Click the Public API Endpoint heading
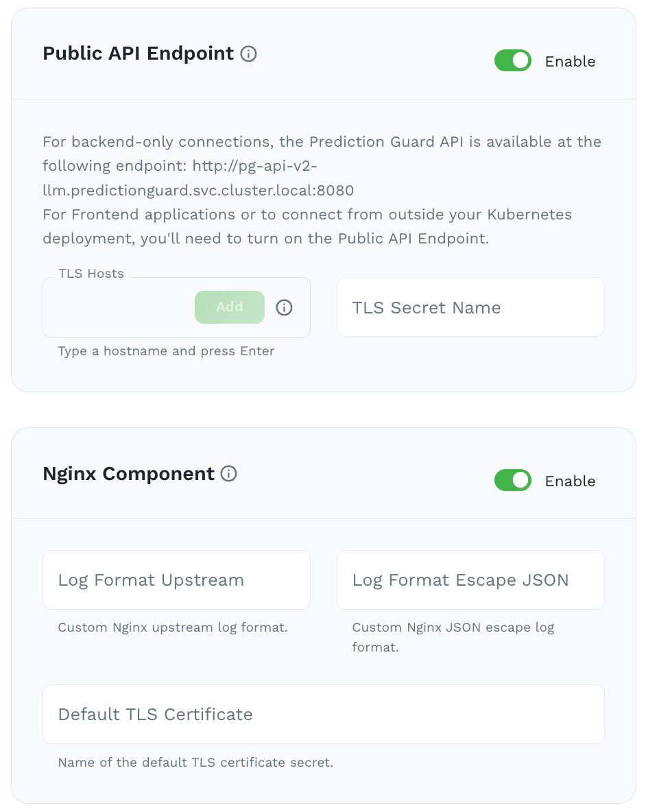Viewport: 646px width, 812px height. pyautogui.click(x=139, y=53)
